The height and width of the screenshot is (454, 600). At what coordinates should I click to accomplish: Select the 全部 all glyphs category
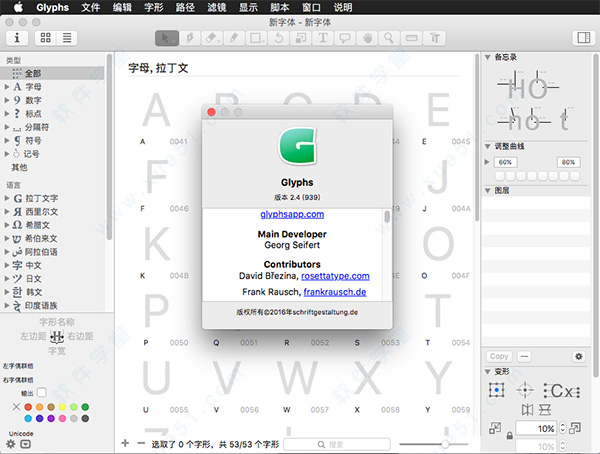point(52,73)
